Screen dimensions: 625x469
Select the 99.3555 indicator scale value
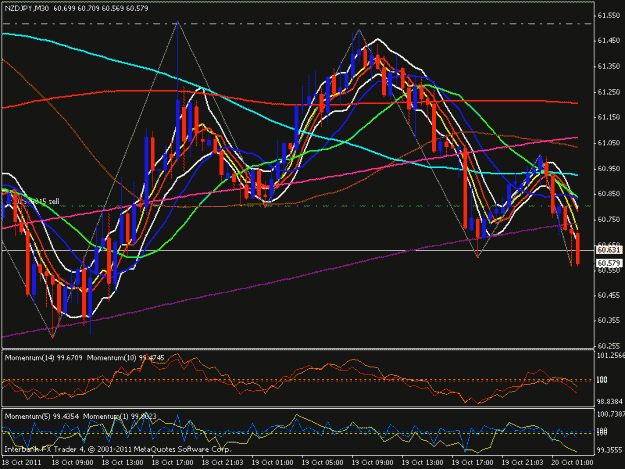pos(610,450)
